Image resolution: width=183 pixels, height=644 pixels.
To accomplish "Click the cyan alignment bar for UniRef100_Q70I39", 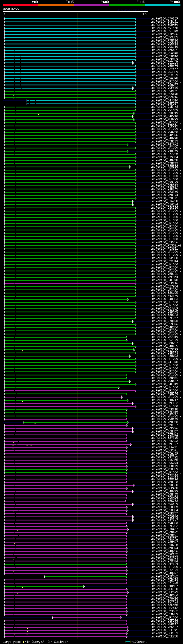I will [70, 18].
